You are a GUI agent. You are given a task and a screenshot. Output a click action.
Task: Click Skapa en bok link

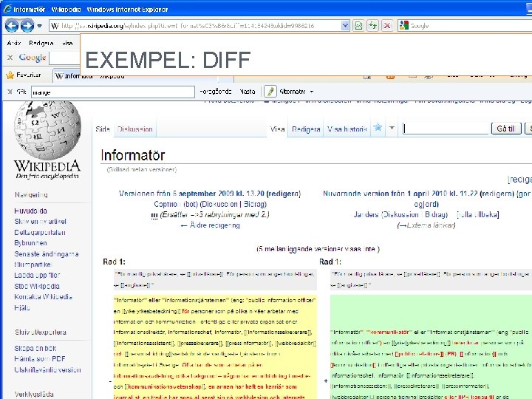tap(35, 348)
